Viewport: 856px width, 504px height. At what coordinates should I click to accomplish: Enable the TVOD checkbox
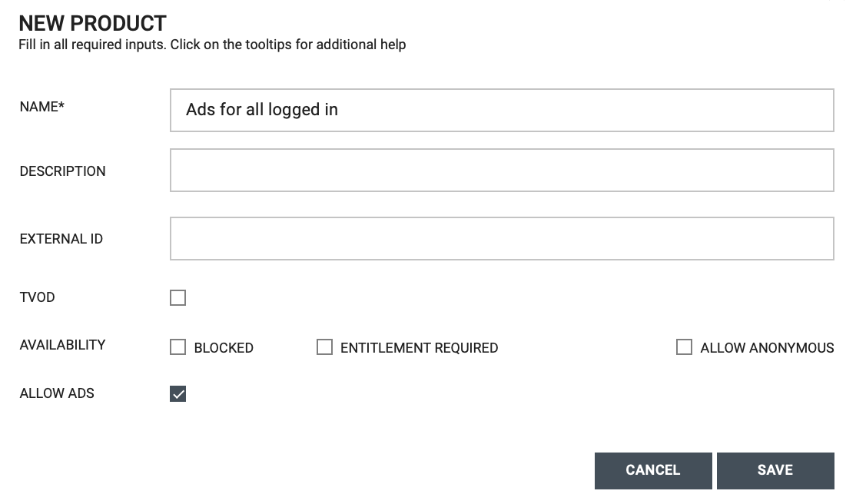pos(178,297)
